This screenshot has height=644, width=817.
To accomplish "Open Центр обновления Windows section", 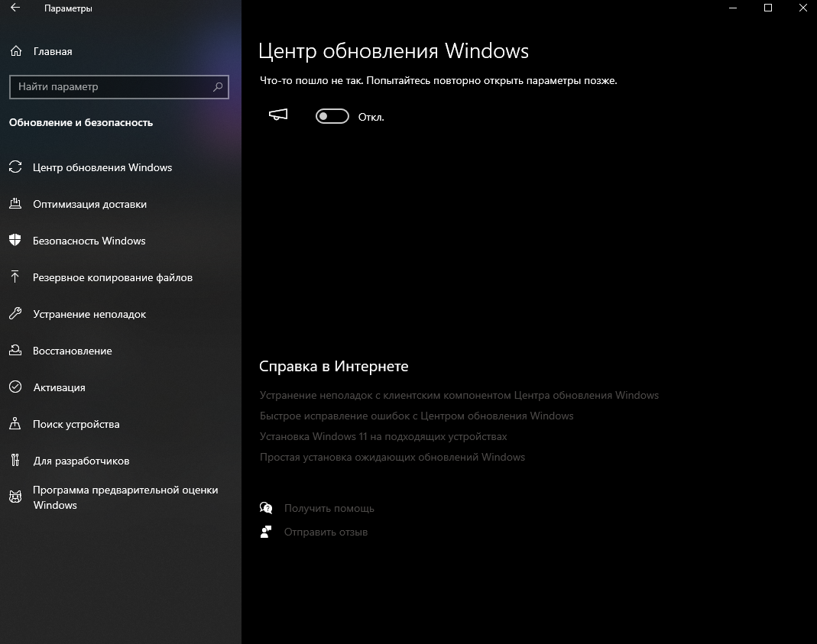I will [x=102, y=167].
